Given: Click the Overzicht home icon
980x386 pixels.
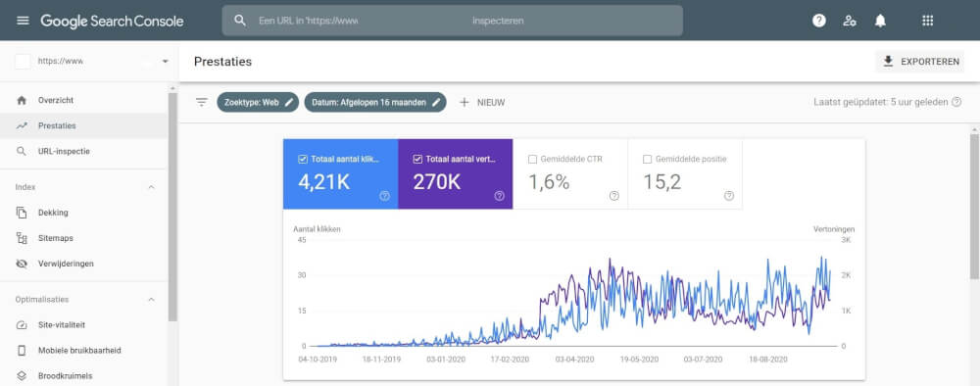Looking at the screenshot, I should tap(22, 100).
